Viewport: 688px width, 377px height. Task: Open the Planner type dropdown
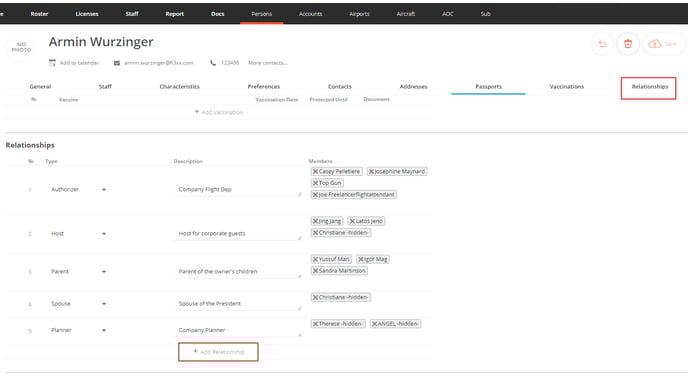tap(104, 330)
